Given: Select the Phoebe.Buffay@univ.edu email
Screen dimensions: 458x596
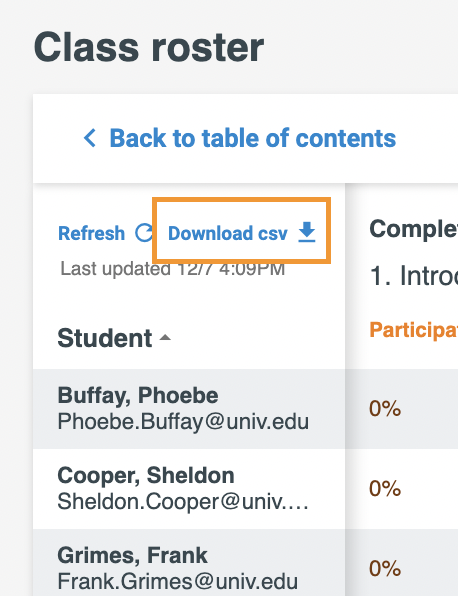Looking at the screenshot, I should [x=183, y=422].
